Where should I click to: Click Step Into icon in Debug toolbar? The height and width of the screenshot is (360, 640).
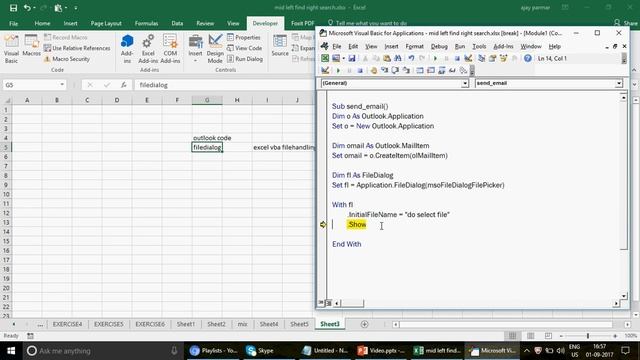click(384, 71)
